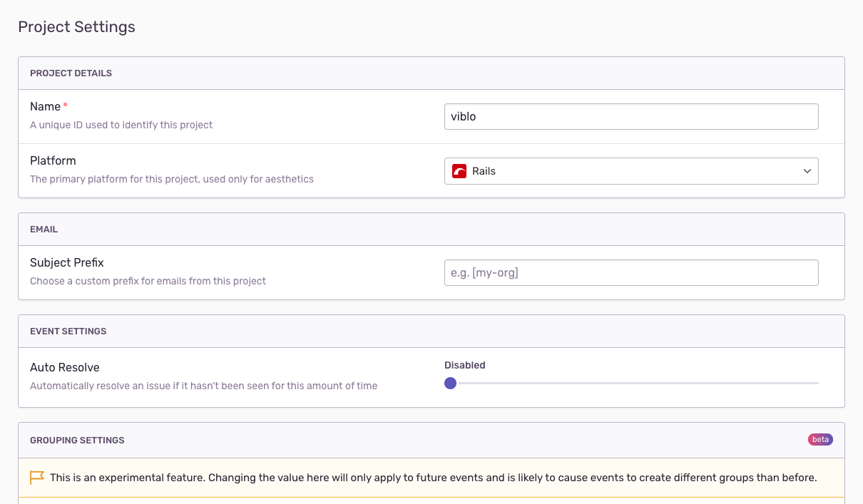Click the Platform field label
The height and width of the screenshot is (504, 863).
click(x=53, y=161)
